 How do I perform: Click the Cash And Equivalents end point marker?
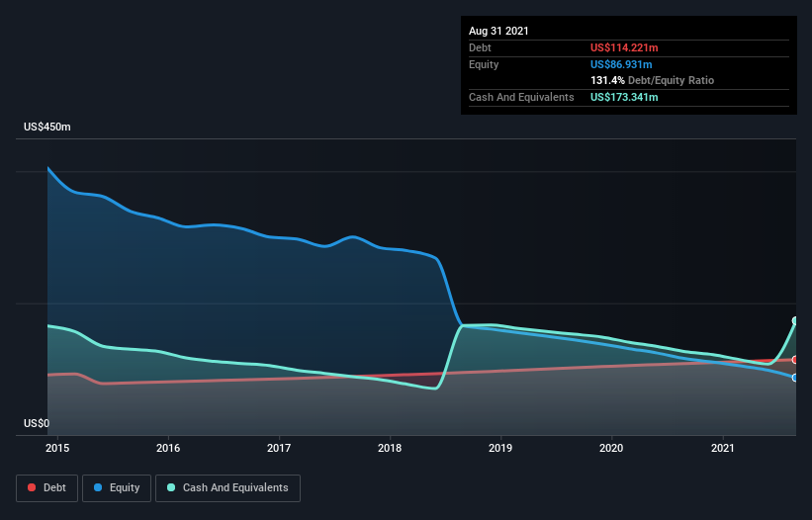795,320
